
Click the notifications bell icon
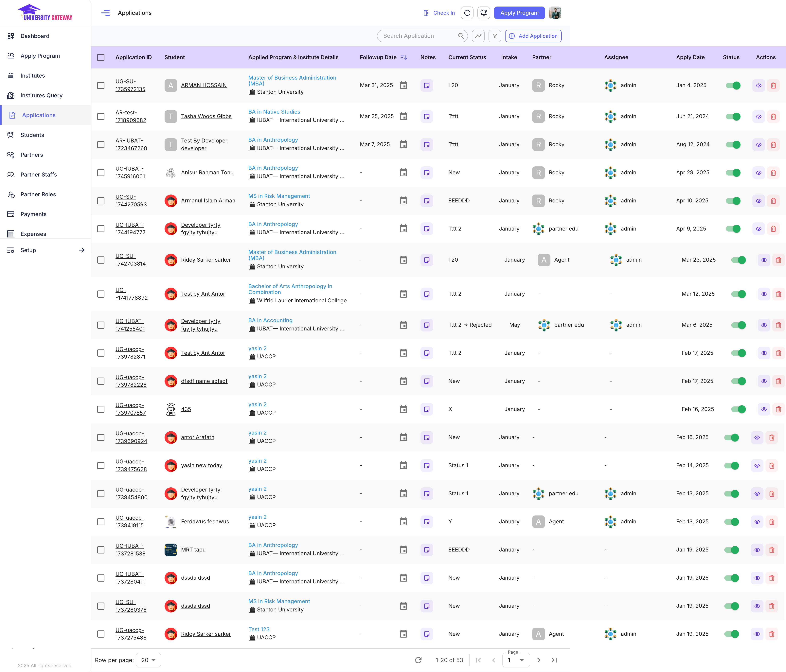[x=483, y=13]
